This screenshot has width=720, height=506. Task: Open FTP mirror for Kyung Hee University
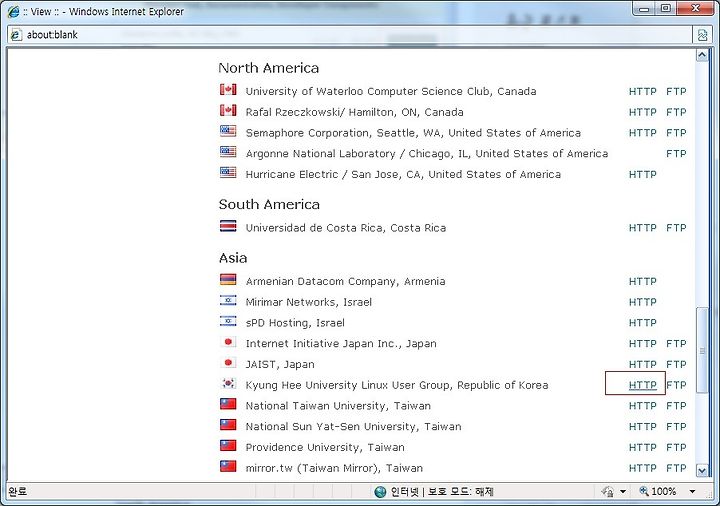[676, 385]
